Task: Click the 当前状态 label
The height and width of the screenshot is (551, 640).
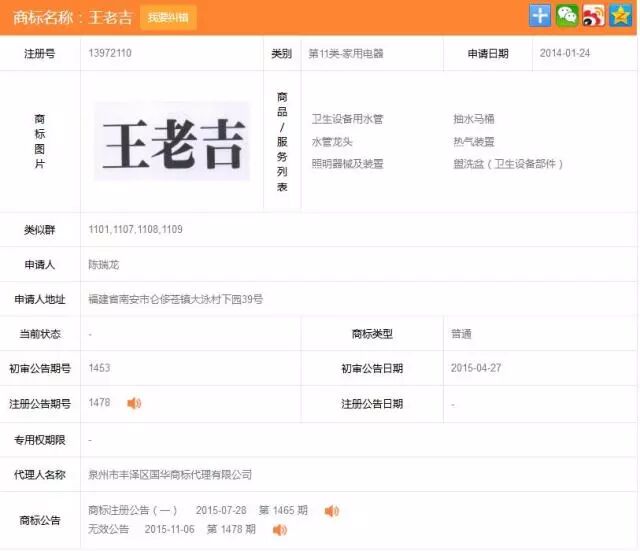Action: pos(40,334)
